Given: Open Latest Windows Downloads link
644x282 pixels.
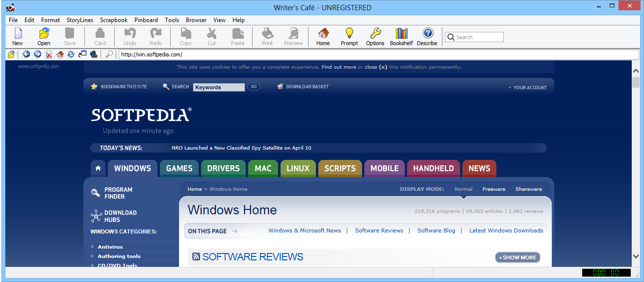Looking at the screenshot, I should tap(506, 231).
